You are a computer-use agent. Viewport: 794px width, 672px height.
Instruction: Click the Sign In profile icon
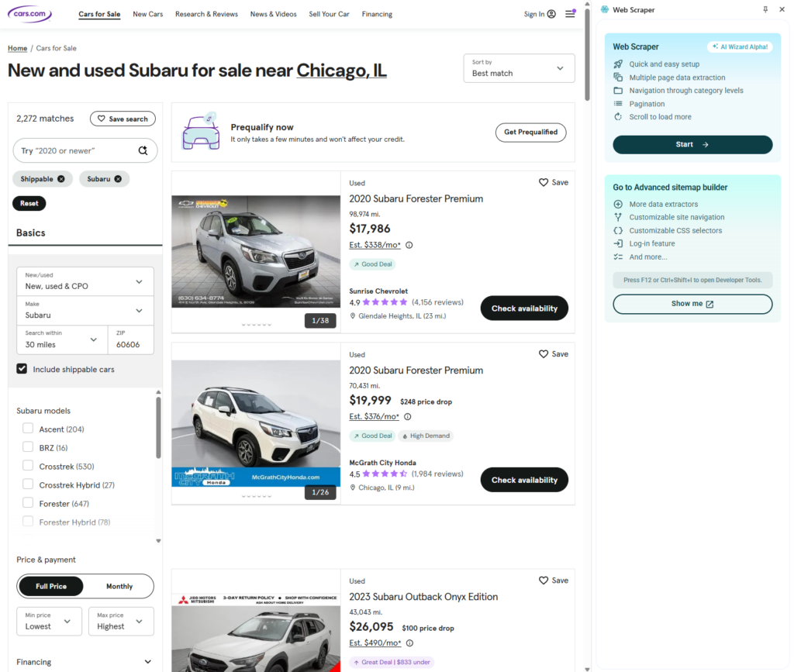(551, 14)
